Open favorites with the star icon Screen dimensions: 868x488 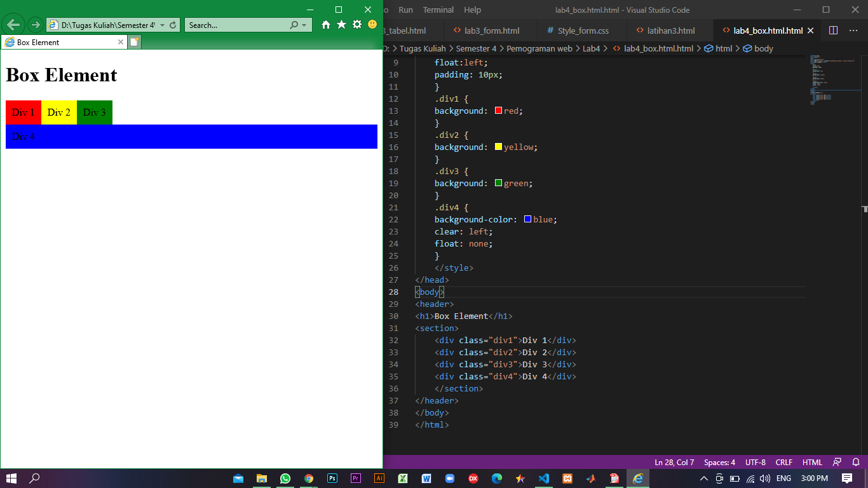(x=342, y=24)
